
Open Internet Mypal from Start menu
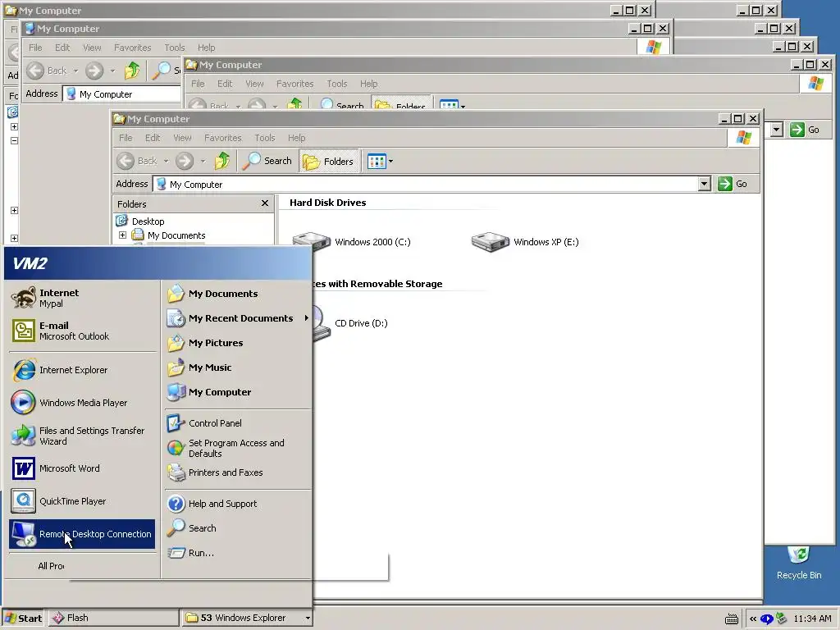click(x=82, y=298)
